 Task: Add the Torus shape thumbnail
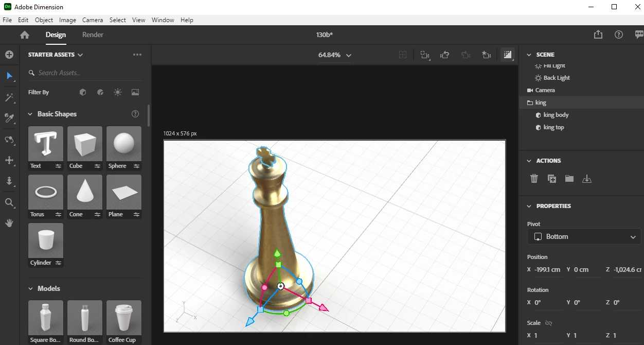coord(46,192)
